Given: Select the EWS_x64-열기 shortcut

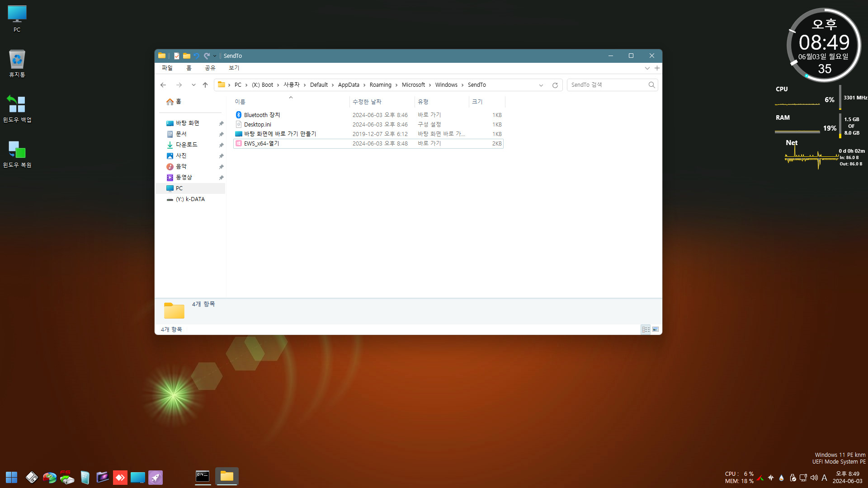Looking at the screenshot, I should click(x=368, y=144).
